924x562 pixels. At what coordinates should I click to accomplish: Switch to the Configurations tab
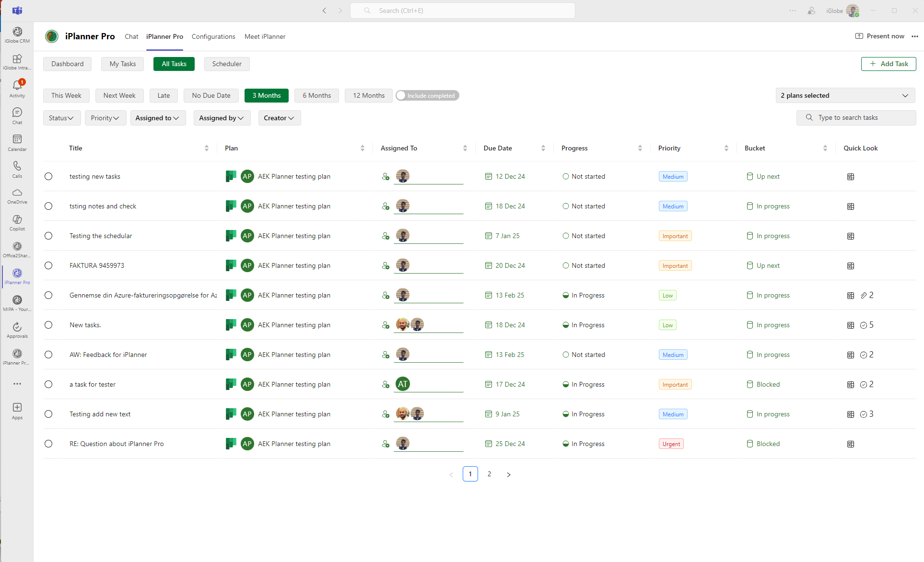pos(213,36)
